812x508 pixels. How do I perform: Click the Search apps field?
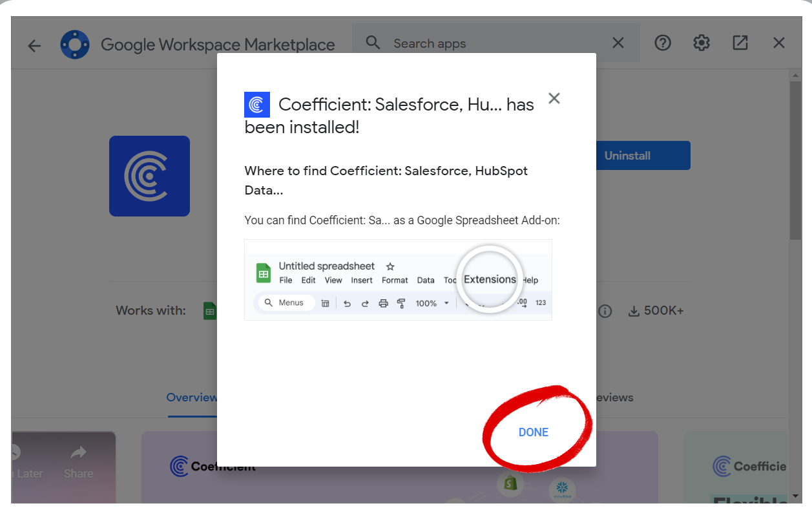(496, 43)
